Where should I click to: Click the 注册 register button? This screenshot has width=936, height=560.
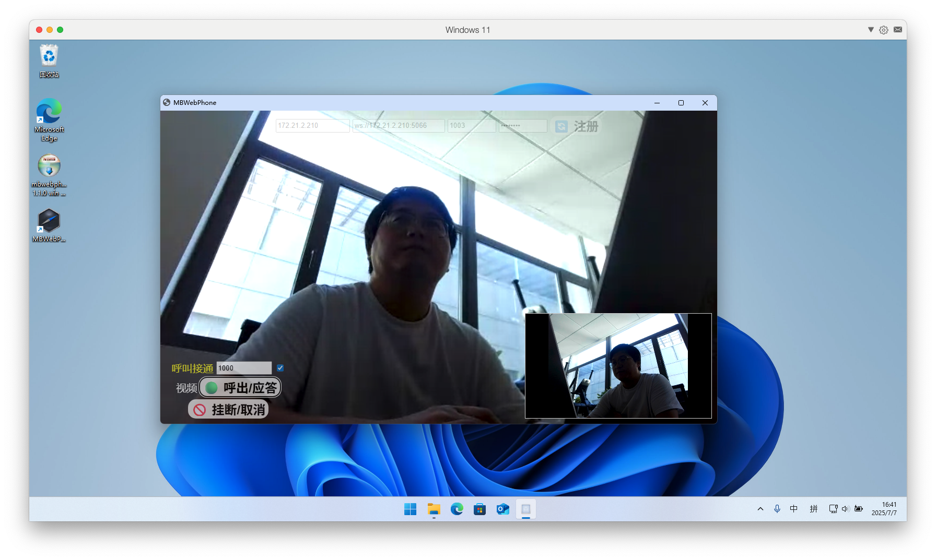tap(577, 126)
